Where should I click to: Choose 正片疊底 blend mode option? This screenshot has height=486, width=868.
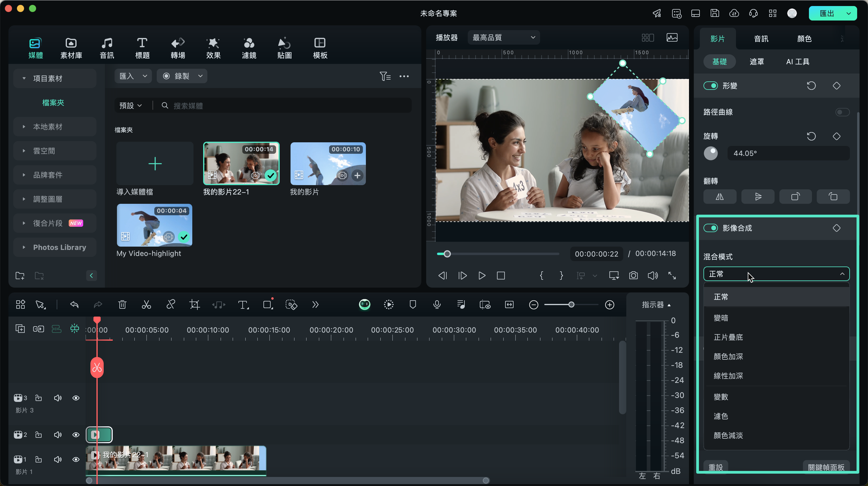[x=776, y=337]
